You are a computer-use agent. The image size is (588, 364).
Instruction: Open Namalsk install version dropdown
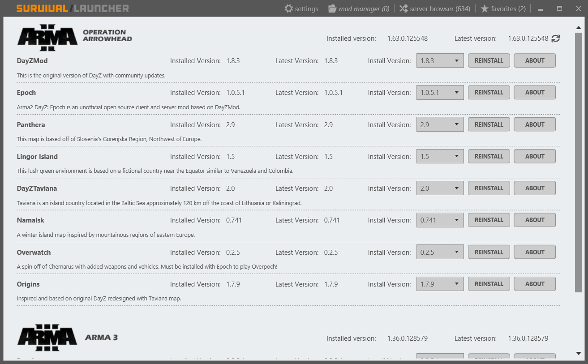(440, 220)
